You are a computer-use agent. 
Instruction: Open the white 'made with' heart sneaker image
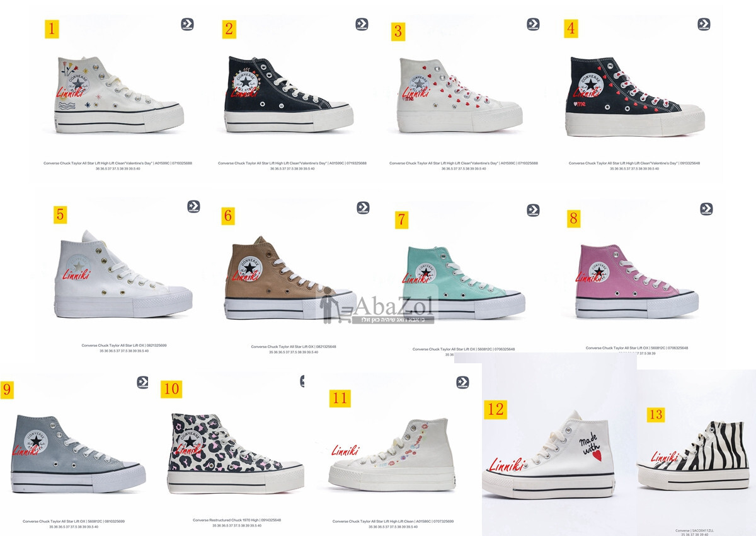click(548, 455)
